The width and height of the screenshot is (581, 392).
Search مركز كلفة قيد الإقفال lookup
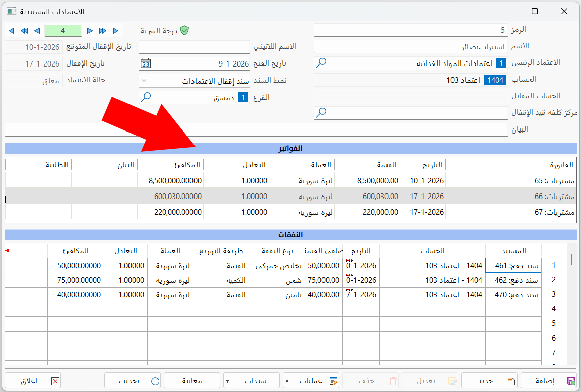[321, 112]
